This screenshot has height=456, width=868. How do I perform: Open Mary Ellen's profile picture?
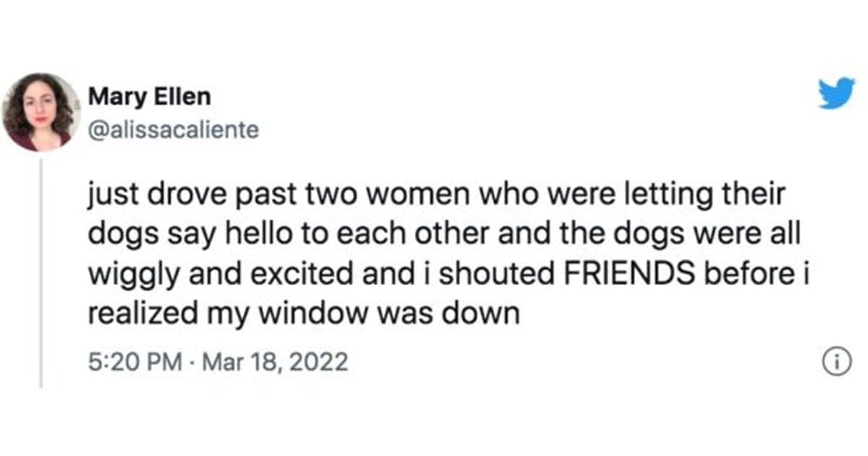[x=41, y=111]
